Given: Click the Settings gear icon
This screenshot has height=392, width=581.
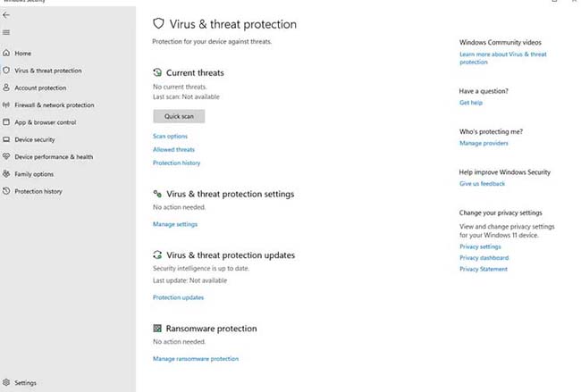Looking at the screenshot, I should point(7,383).
